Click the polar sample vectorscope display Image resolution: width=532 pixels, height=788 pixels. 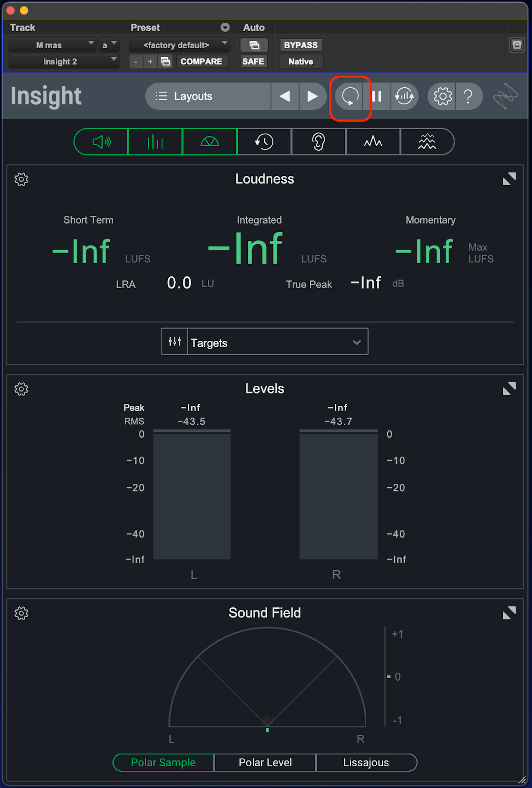click(267, 677)
